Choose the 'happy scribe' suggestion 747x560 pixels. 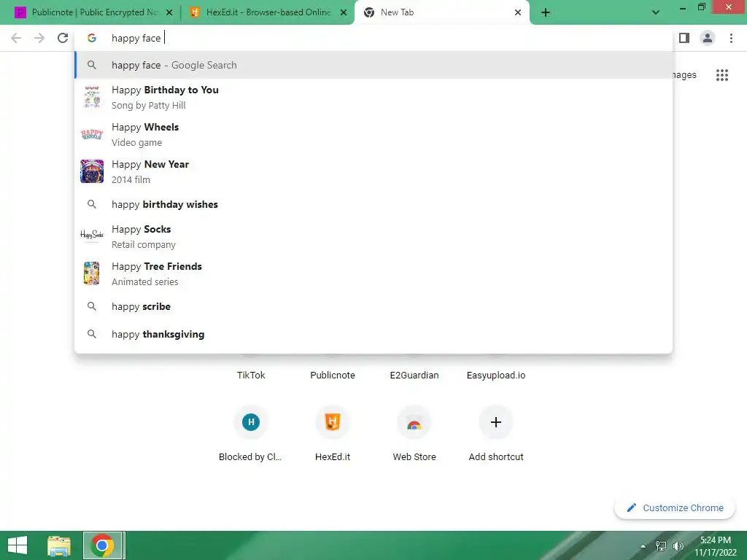tap(373, 306)
